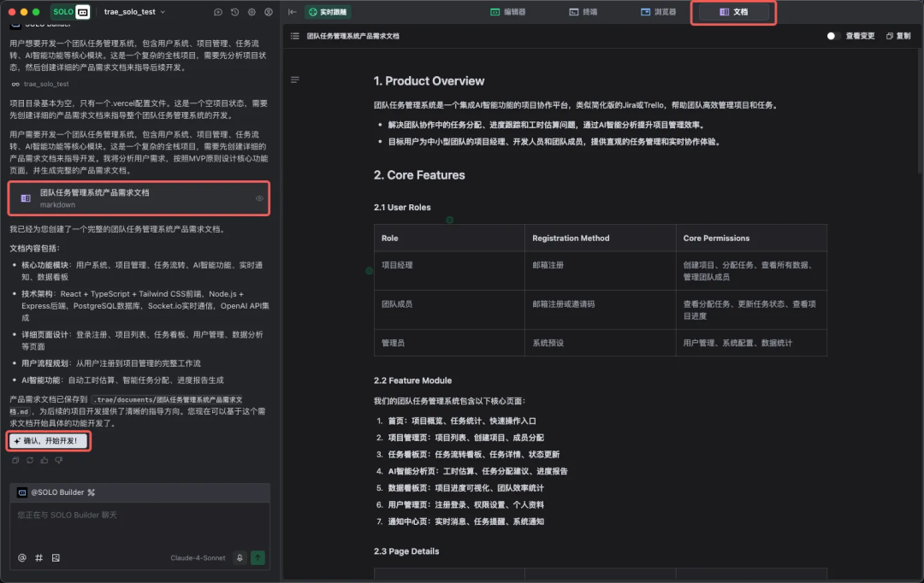Screen dimensions: 924x583
Task: Open the Claude-4-Sonnet model selector
Action: coord(198,557)
